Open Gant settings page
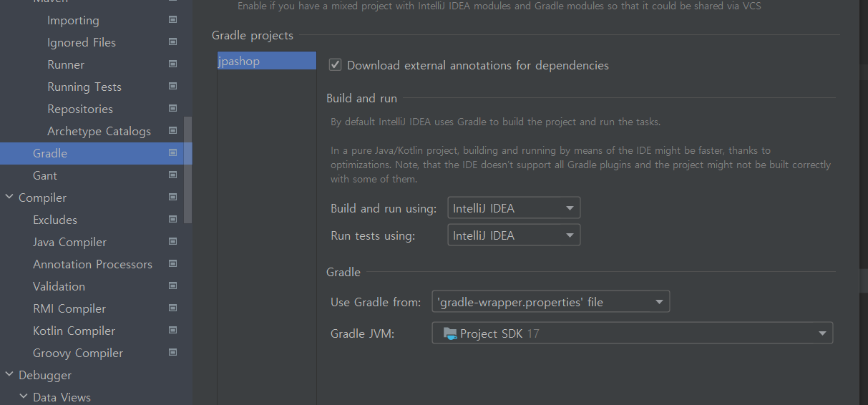 coord(45,175)
